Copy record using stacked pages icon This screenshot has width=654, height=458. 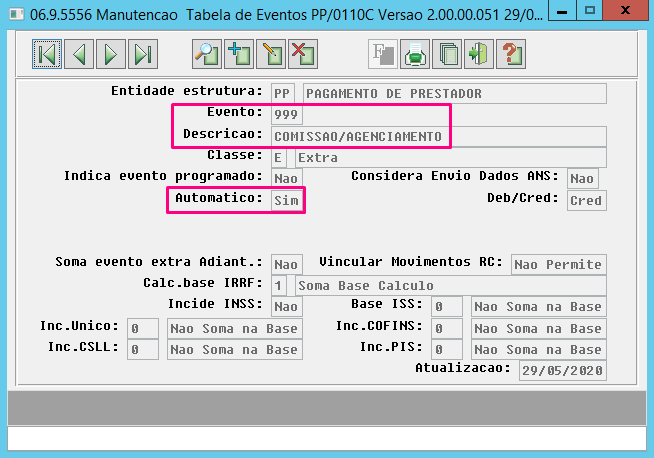(447, 54)
